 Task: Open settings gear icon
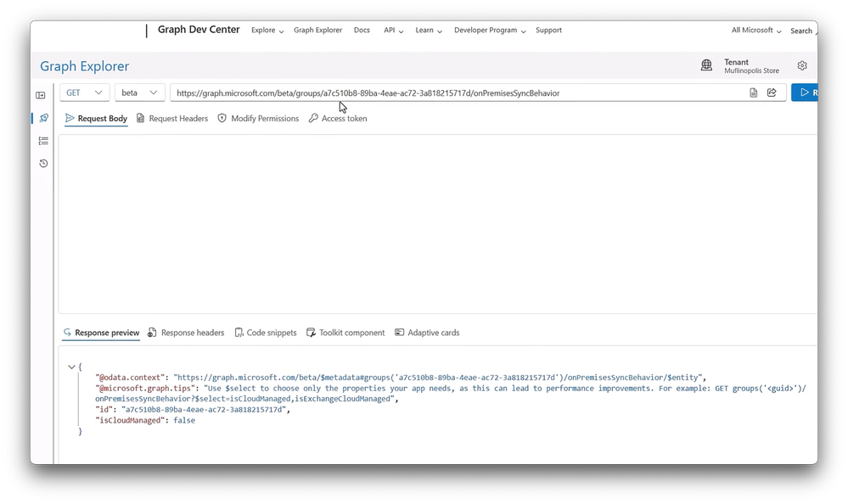click(802, 65)
